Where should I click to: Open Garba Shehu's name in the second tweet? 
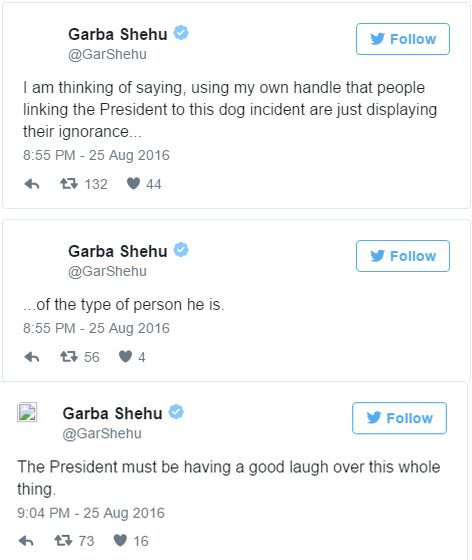[x=118, y=251]
